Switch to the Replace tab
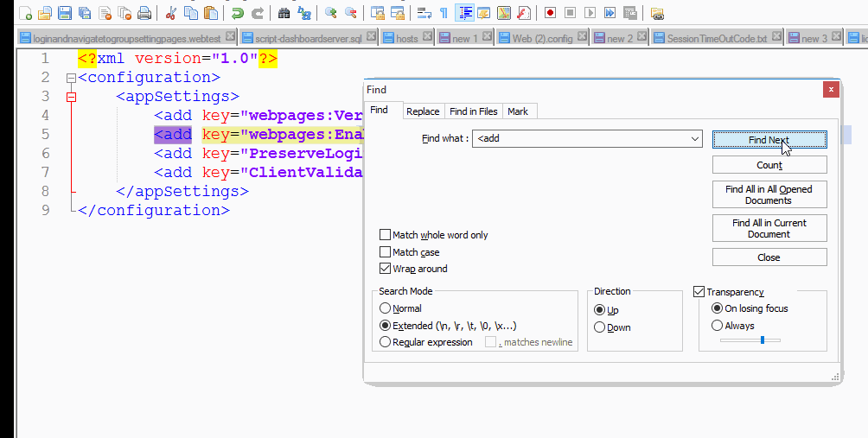Image resolution: width=868 pixels, height=438 pixels. 423,111
